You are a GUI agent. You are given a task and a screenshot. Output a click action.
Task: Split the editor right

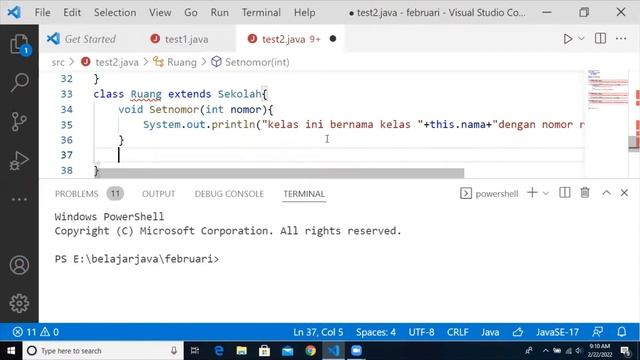tap(600, 39)
